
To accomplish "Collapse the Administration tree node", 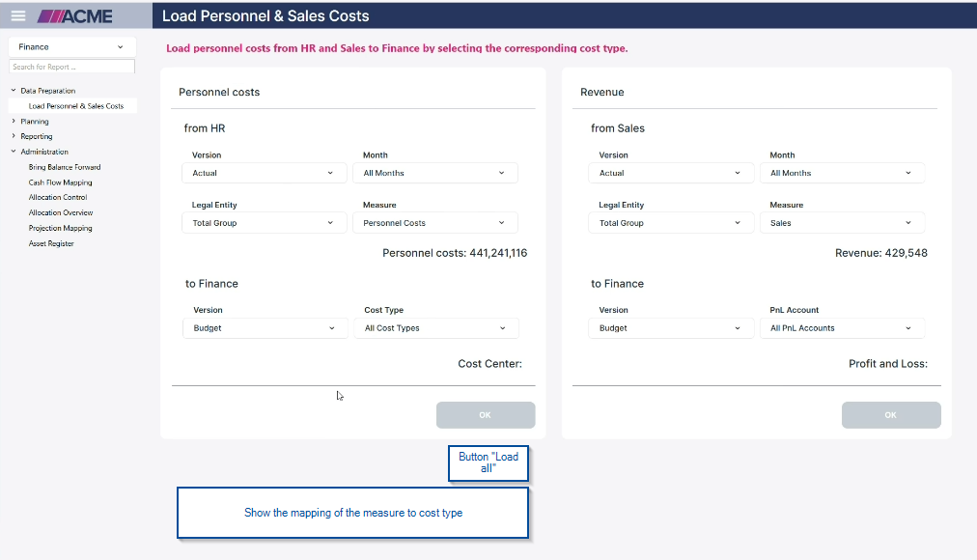I will (x=14, y=152).
